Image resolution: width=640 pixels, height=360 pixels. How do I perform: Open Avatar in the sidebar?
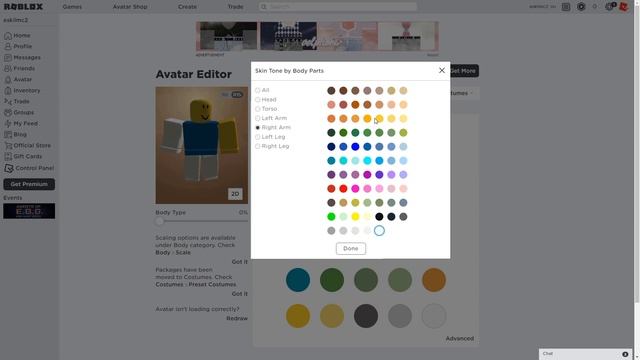tap(18, 80)
